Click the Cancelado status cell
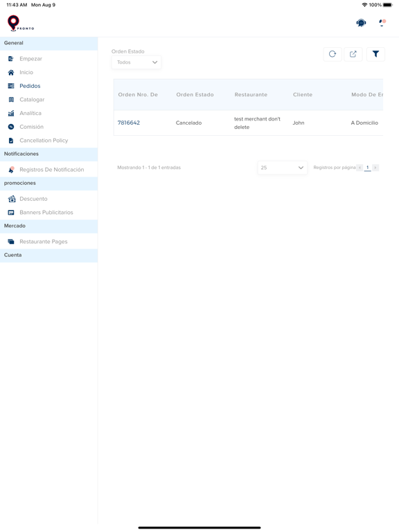The width and height of the screenshot is (399, 532). click(188, 123)
